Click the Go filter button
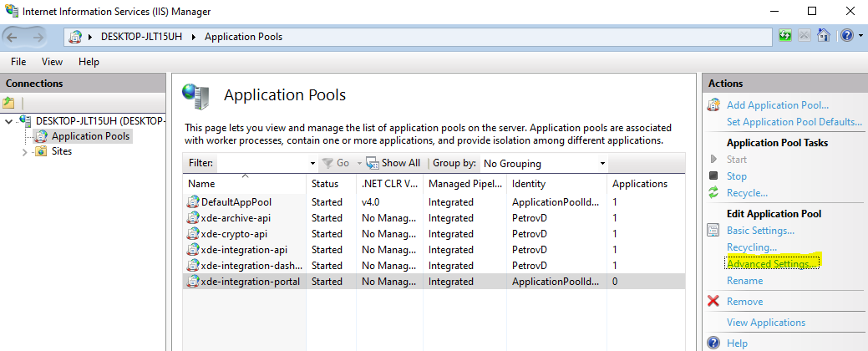 point(337,163)
